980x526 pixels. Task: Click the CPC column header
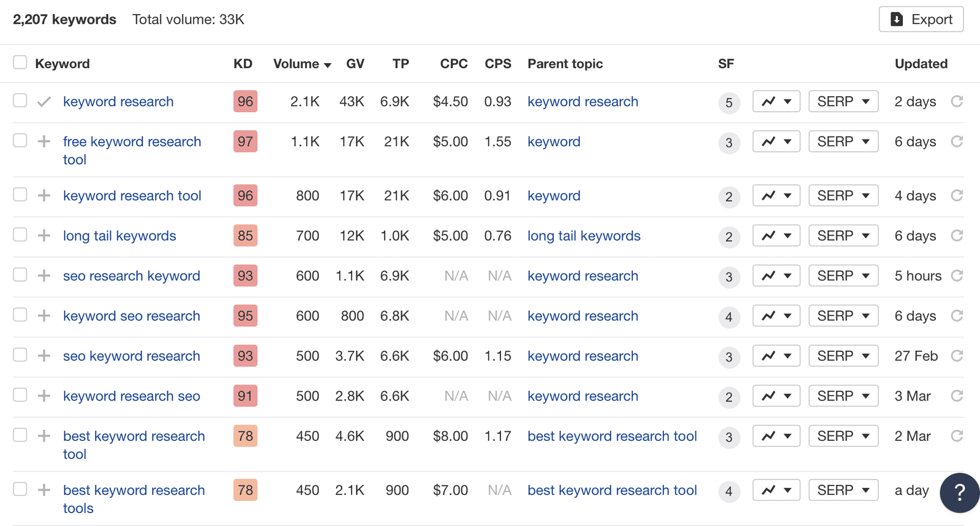(454, 64)
